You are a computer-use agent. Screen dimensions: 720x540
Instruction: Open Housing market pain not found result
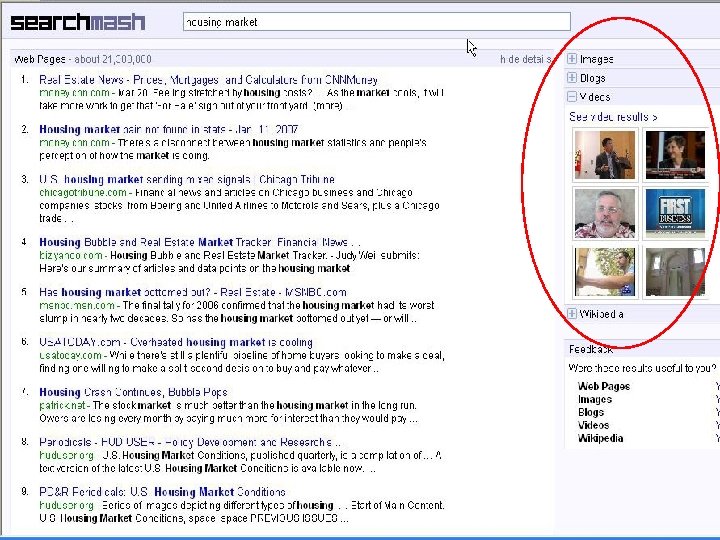point(169,129)
